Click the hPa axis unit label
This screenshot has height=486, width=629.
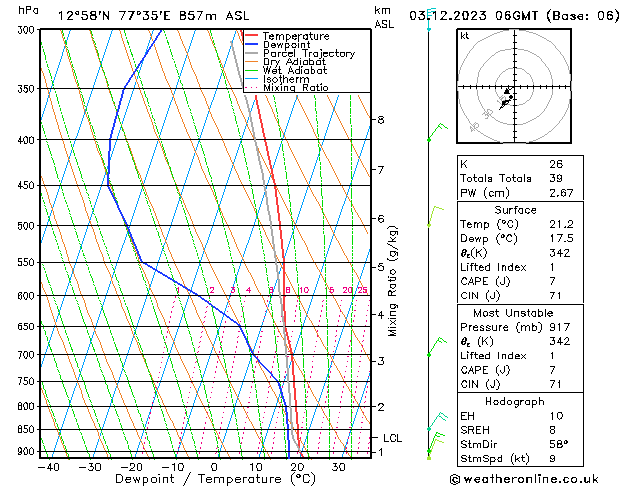click(28, 11)
